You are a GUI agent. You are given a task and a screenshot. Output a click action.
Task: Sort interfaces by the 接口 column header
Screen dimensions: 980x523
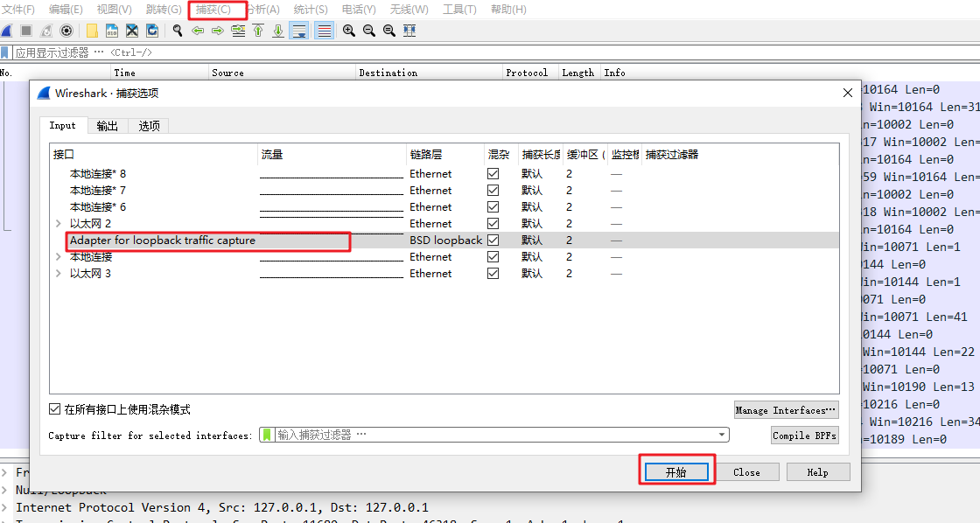tap(154, 154)
